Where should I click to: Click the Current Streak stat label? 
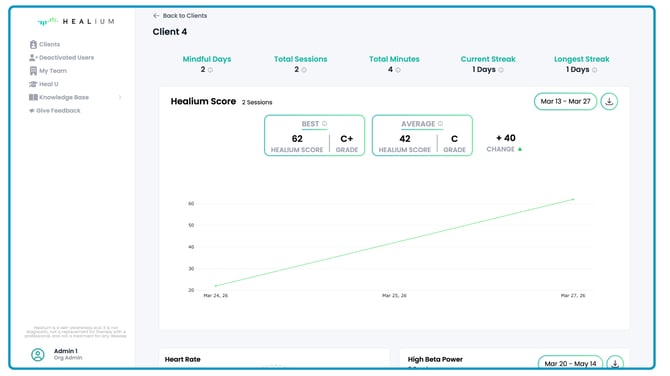[488, 59]
